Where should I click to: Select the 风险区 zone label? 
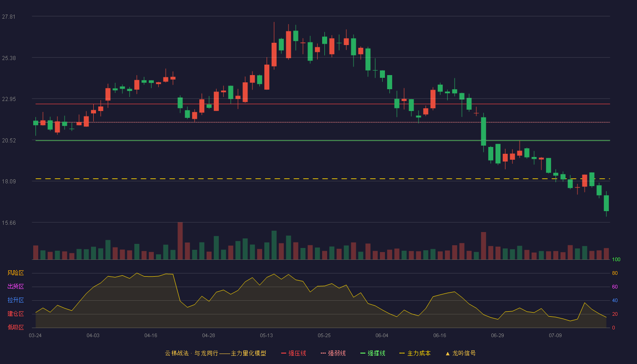tap(15, 273)
